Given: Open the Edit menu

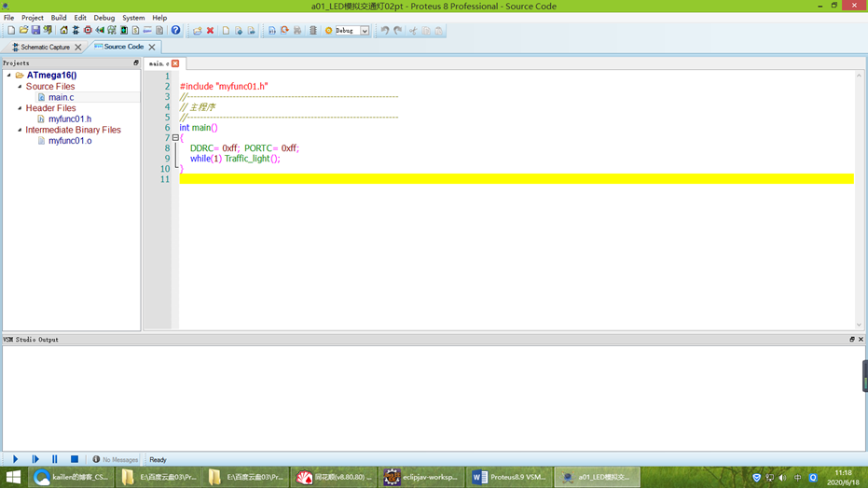Looking at the screenshot, I should 80,18.
